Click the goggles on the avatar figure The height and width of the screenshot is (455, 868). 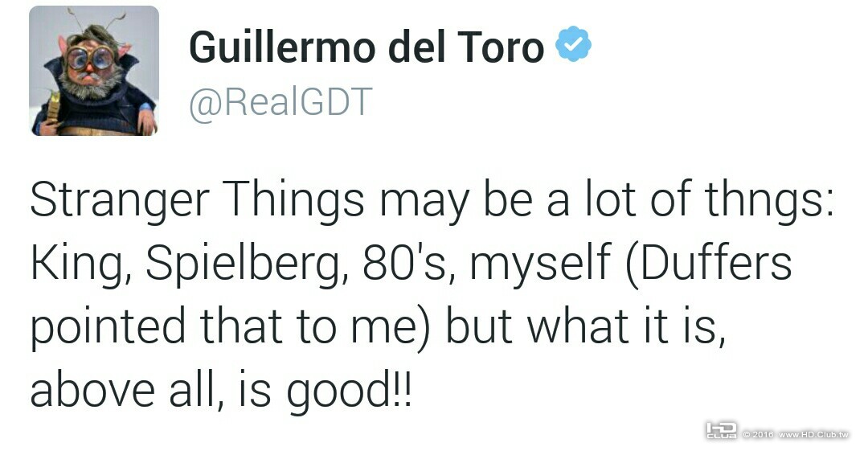coord(90,58)
